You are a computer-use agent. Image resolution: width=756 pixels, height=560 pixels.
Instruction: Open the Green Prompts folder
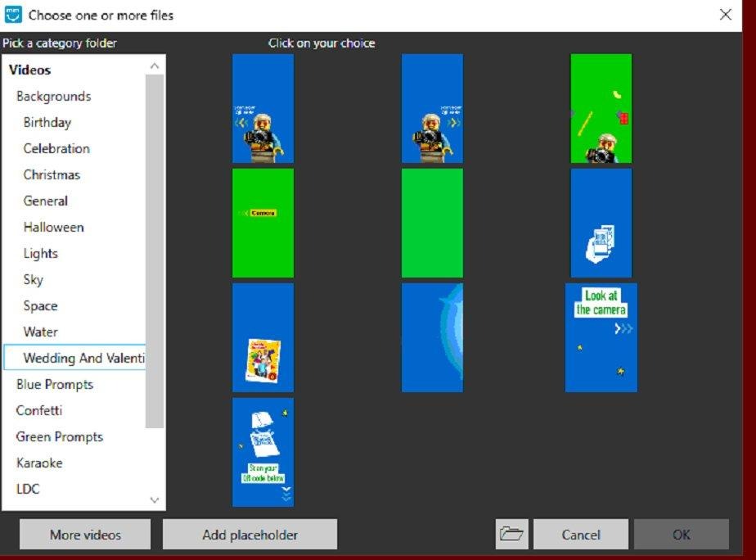click(59, 436)
